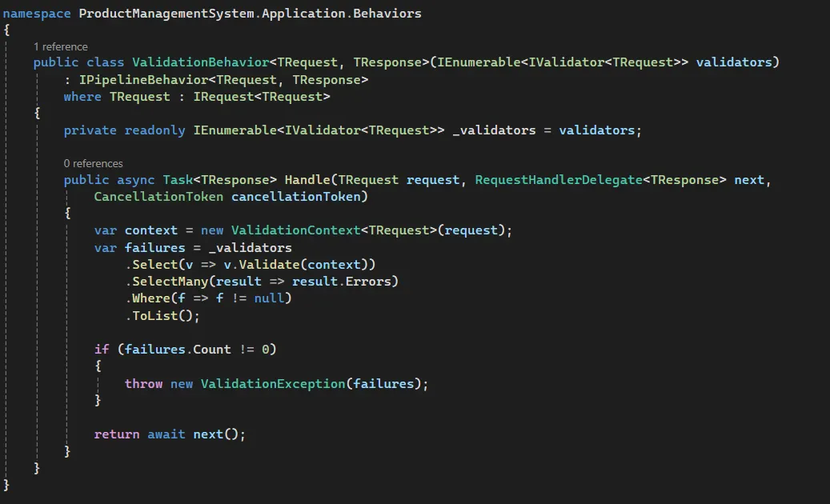Click the ToList method invocation
Image resolution: width=830 pixels, height=504 pixels.
(158, 315)
